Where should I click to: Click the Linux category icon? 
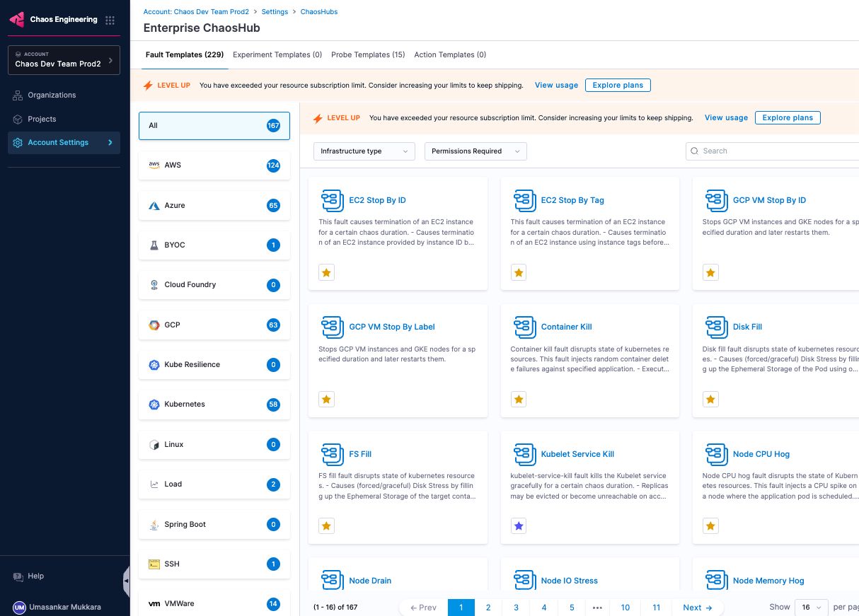click(x=154, y=445)
